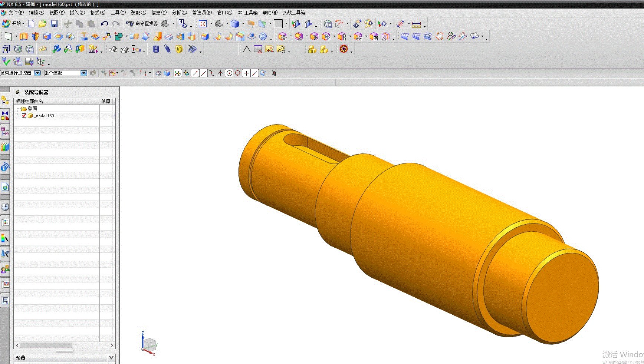
Task: Click the Sketch icon on feature toolbar
Action: 8,36
